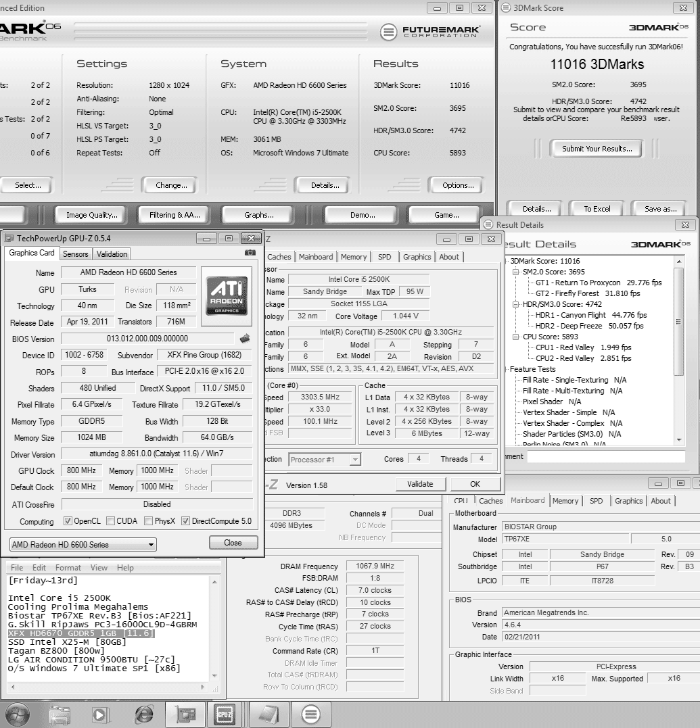Switch to the Validation tab in GPU-Z
The height and width of the screenshot is (728, 700).
[x=112, y=254]
